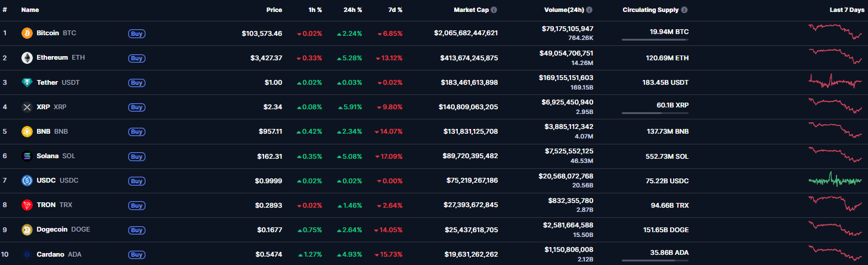This screenshot has height=265, width=868.
Task: Click the XRP logo icon
Action: tap(27, 107)
